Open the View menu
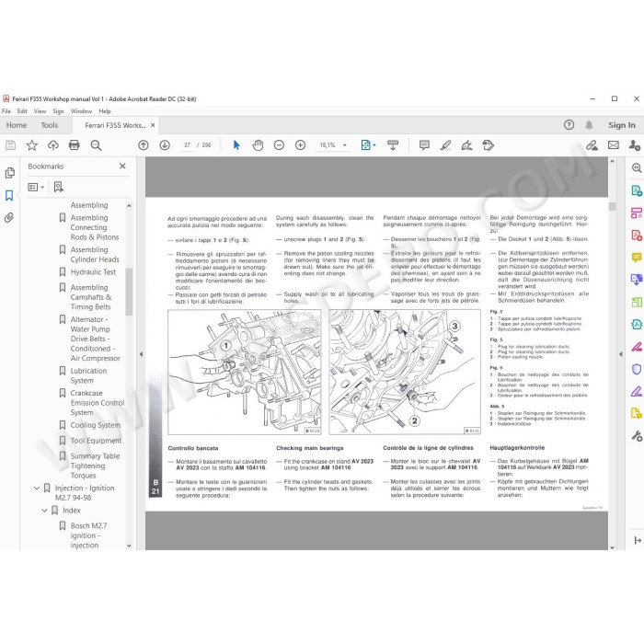This screenshot has height=644, width=644. [x=40, y=111]
